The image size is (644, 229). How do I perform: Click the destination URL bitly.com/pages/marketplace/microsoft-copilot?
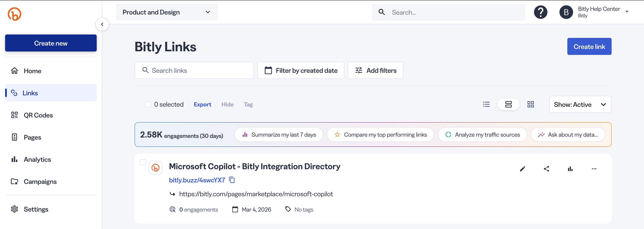click(x=256, y=194)
